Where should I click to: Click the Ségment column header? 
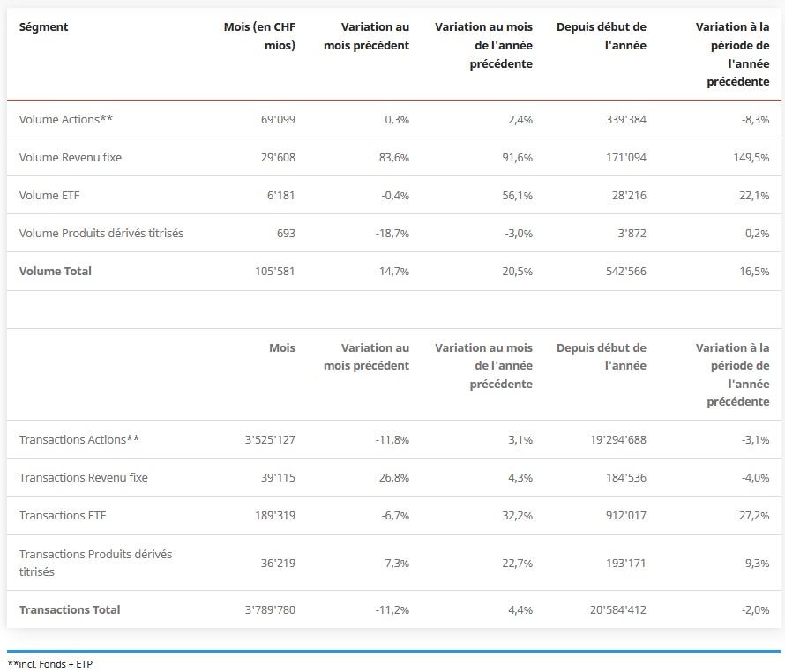click(x=43, y=26)
